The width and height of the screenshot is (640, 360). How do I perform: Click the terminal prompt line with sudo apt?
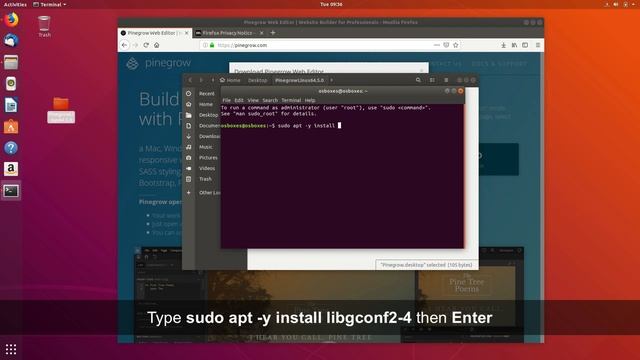(281, 126)
